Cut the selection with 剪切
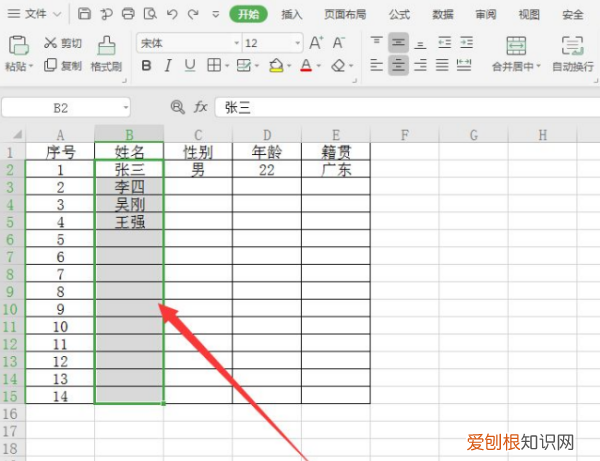 [63, 43]
